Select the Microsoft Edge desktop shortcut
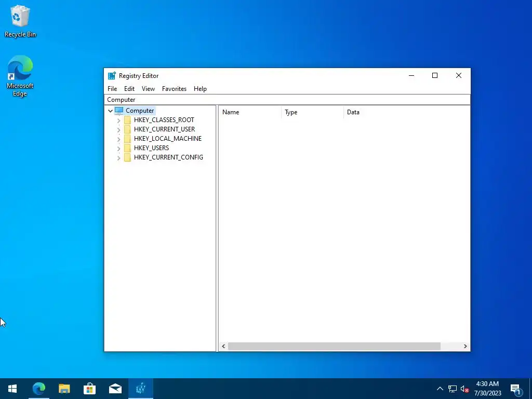The height and width of the screenshot is (399, 532). click(20, 76)
